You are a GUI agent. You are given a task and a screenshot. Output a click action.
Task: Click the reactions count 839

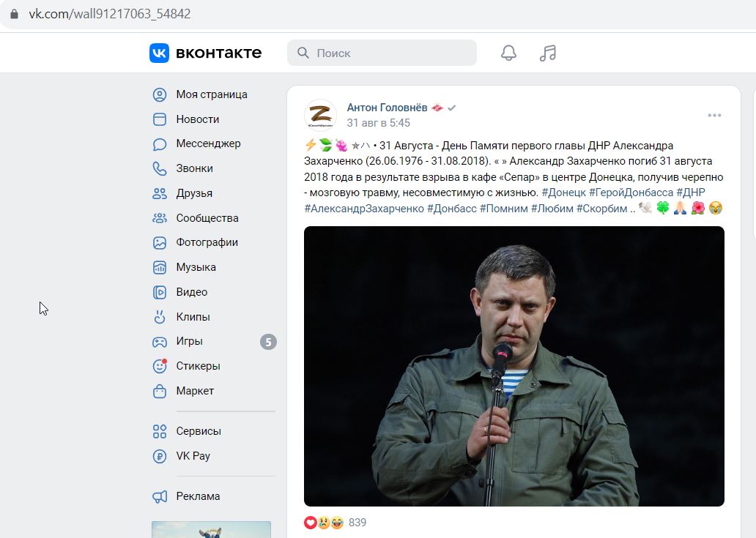pos(357,523)
